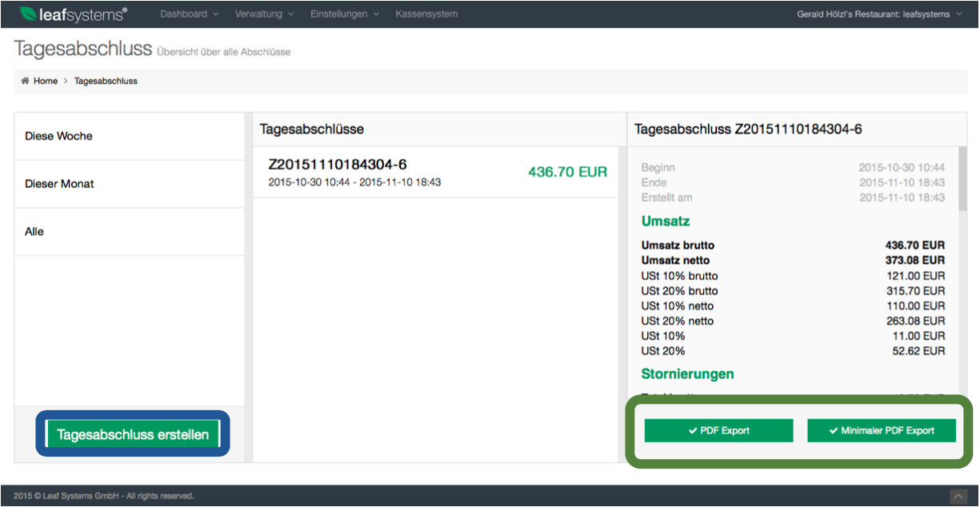The image size is (980, 507).
Task: Click the leafsystems leaf logo icon
Action: [x=30, y=14]
